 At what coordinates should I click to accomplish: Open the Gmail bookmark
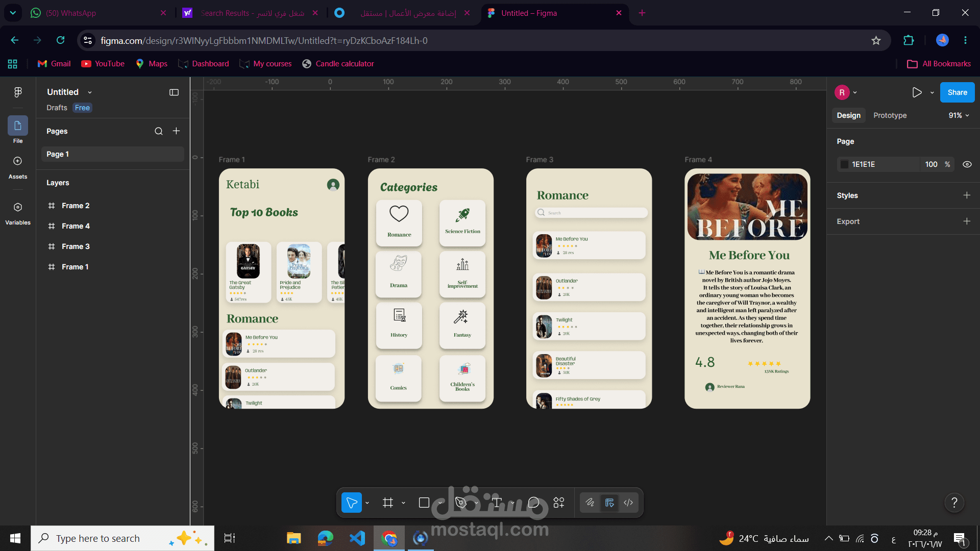(54, 64)
